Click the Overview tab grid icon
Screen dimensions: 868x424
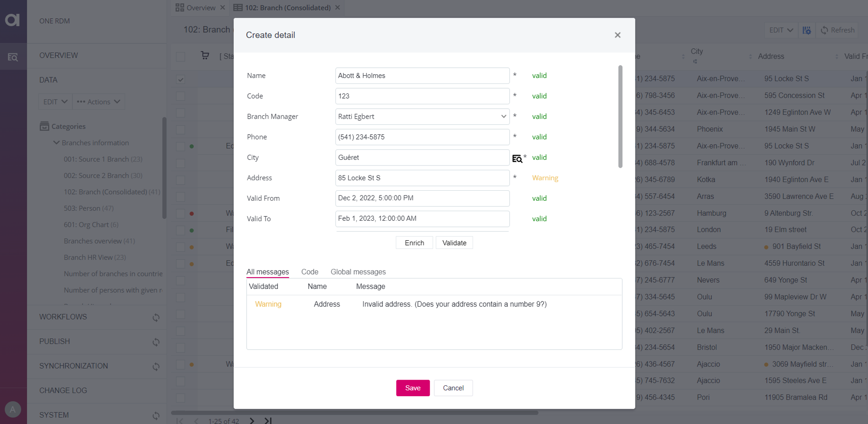point(180,7)
